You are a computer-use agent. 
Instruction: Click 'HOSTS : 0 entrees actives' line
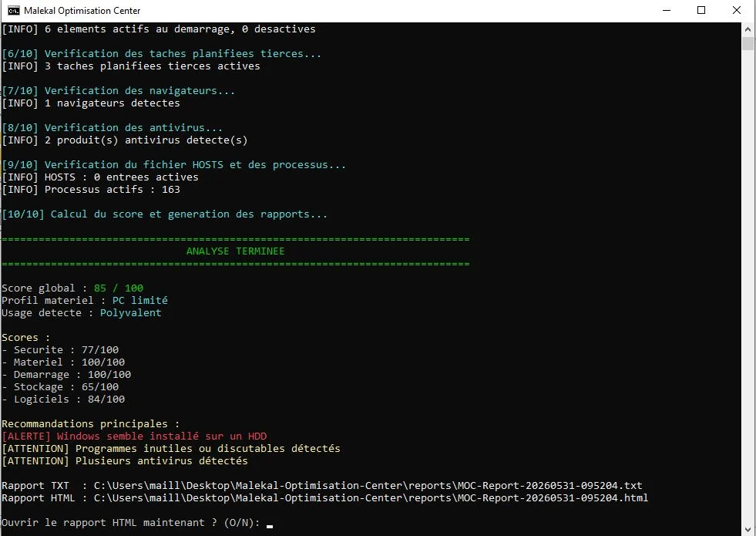point(100,177)
